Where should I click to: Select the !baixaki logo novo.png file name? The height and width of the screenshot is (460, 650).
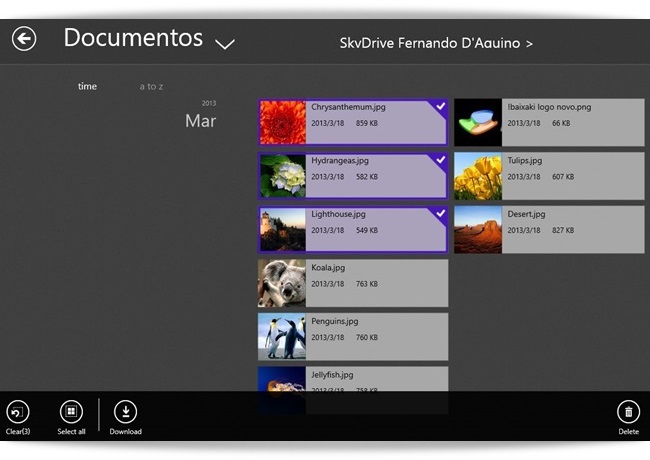[x=549, y=107]
